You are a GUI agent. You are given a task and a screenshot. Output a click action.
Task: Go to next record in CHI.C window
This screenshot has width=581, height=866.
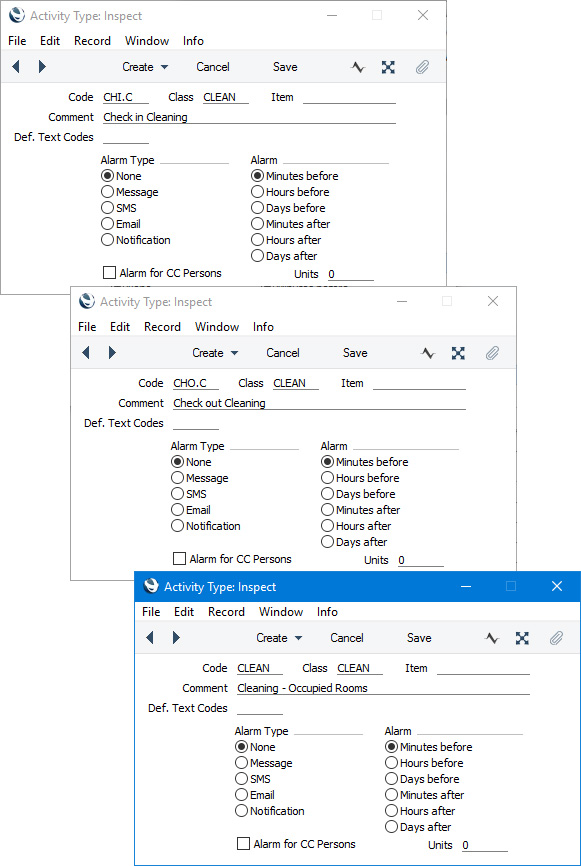click(42, 67)
